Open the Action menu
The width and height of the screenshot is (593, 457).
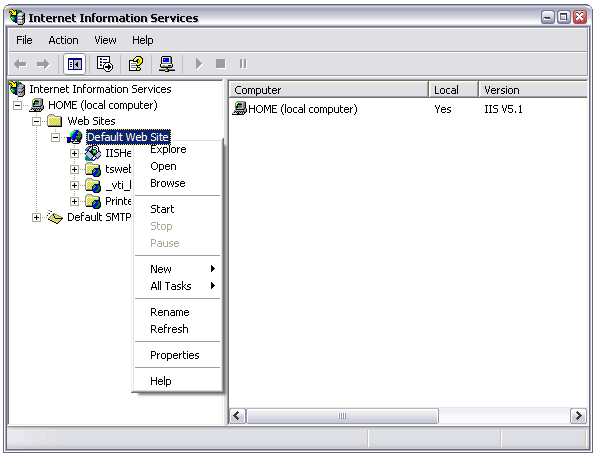click(63, 40)
